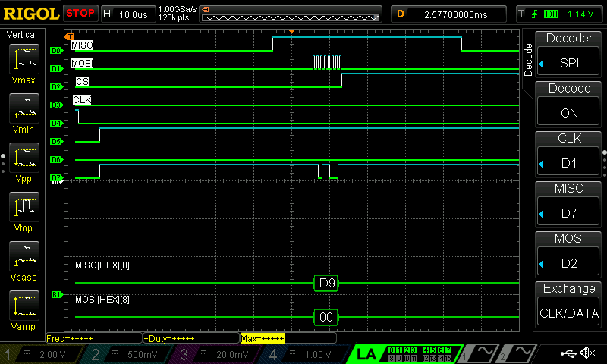Click the B1 decode bus marker

point(57,295)
